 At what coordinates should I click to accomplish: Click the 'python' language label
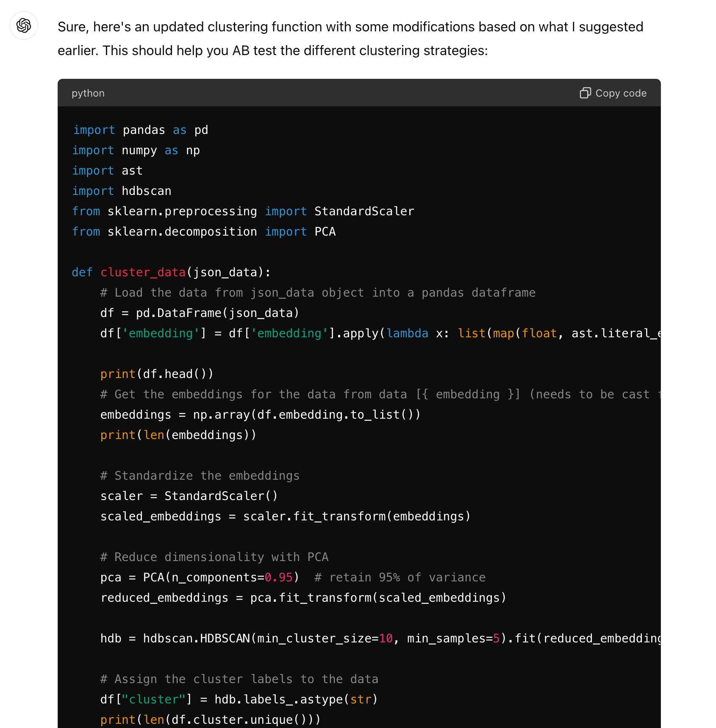coord(88,93)
